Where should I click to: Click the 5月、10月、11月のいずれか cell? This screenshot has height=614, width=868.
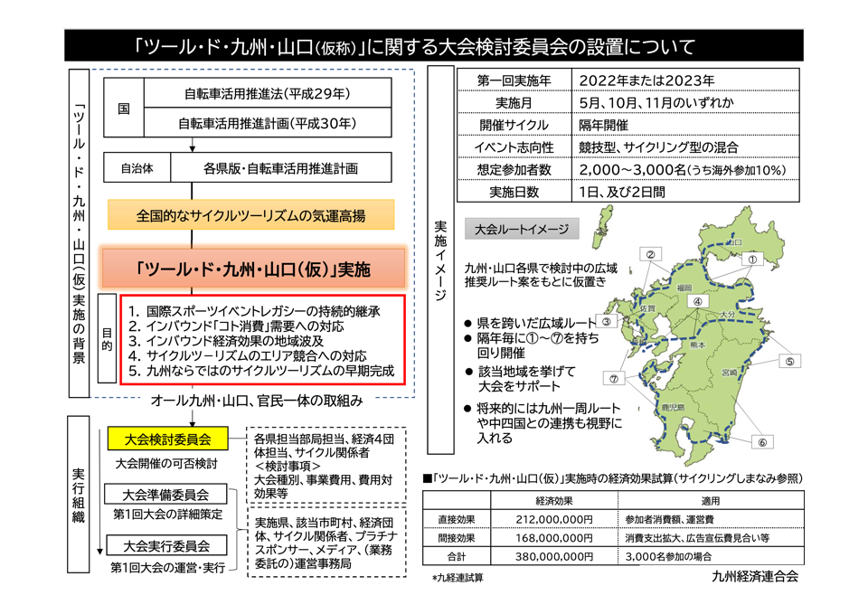coord(685,102)
